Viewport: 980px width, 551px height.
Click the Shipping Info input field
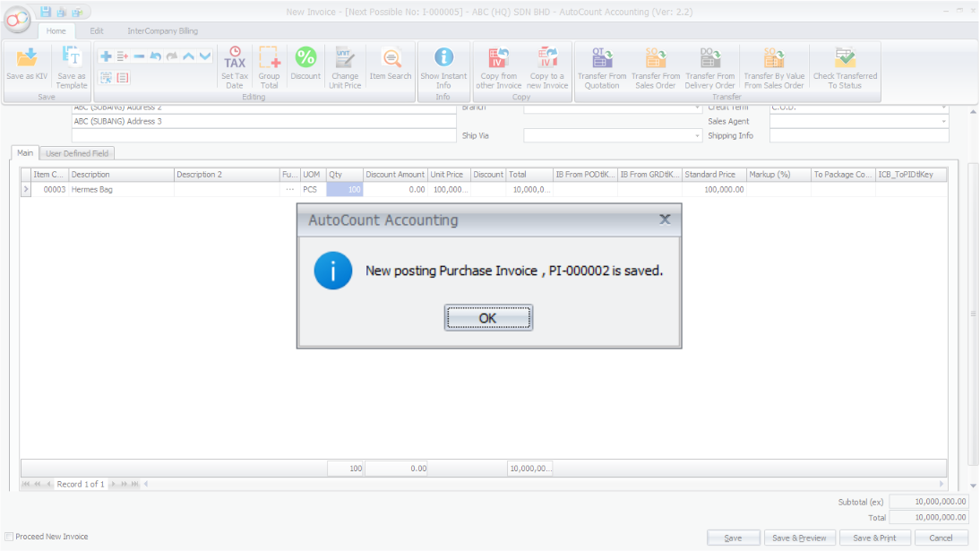click(858, 136)
